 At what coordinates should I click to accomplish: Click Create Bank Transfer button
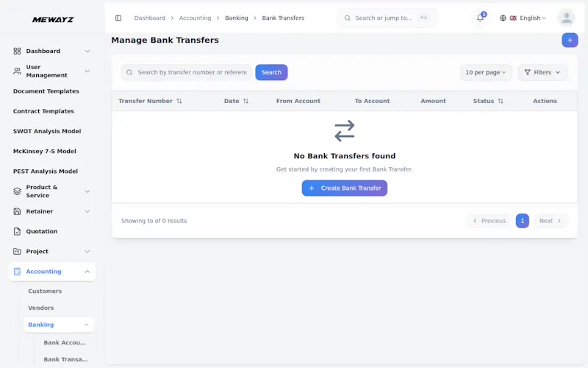344,188
